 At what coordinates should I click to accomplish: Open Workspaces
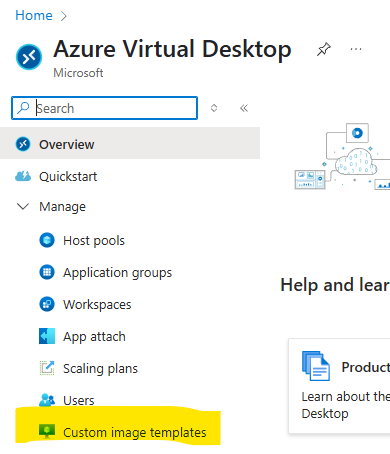[97, 305]
